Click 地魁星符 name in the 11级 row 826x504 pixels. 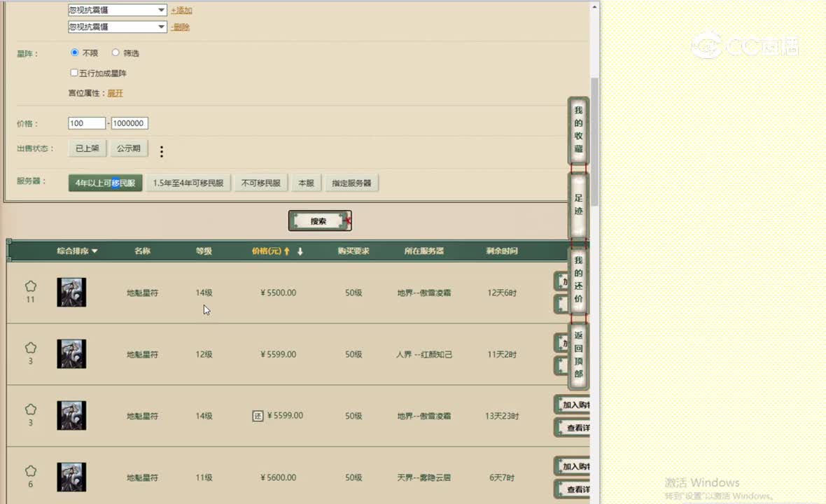142,477
